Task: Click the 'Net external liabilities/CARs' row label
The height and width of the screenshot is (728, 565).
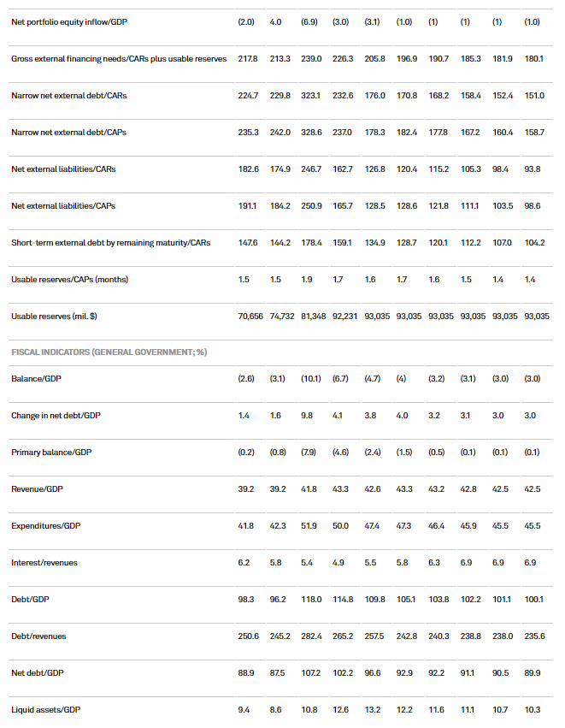Action: 63,169
